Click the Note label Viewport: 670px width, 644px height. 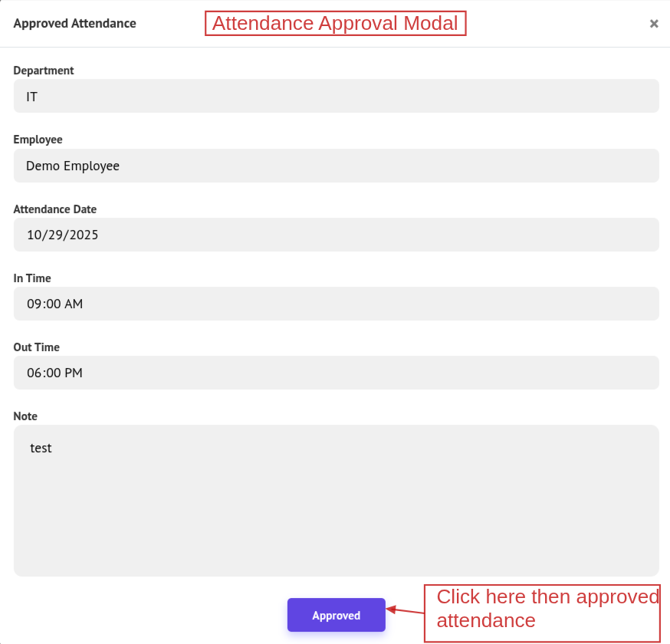point(25,416)
